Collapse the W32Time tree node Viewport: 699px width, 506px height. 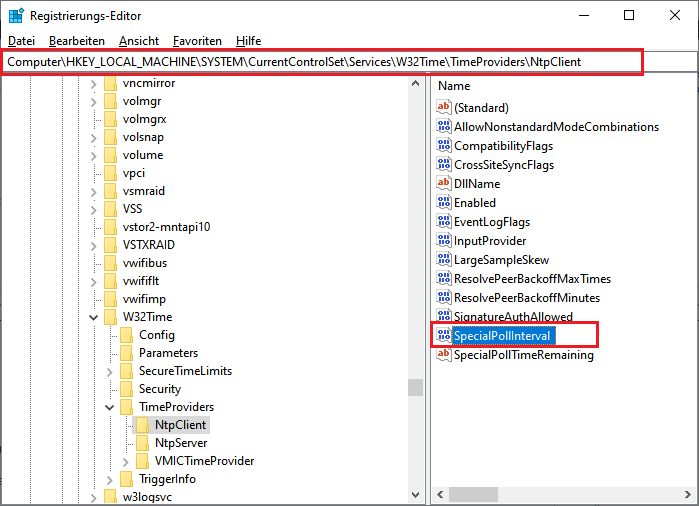pos(93,317)
